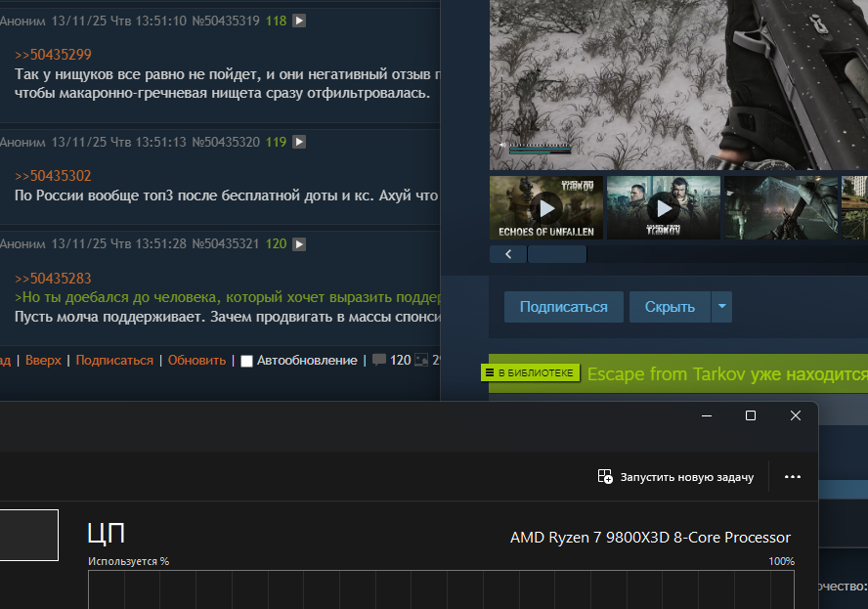The image size is (868, 609).
Task: Minimize the Task Manager window
Action: [x=707, y=415]
